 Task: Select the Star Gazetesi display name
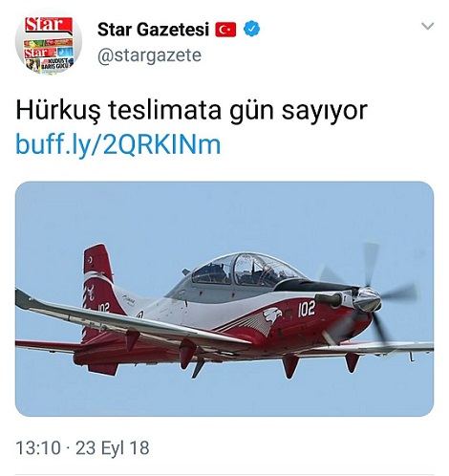coord(153,30)
